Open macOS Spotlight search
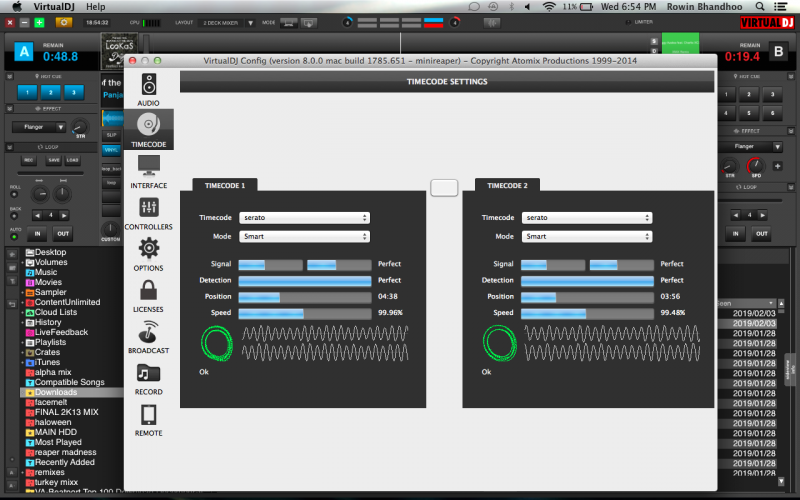Screen dimensions: 800x500 (760, 7)
